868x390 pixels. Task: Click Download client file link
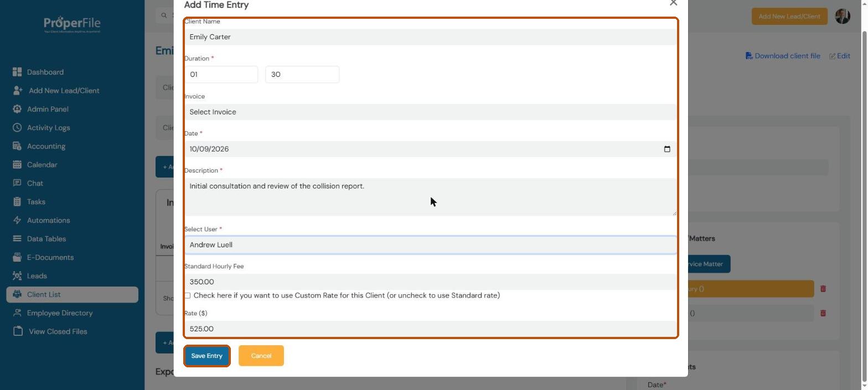click(x=783, y=56)
